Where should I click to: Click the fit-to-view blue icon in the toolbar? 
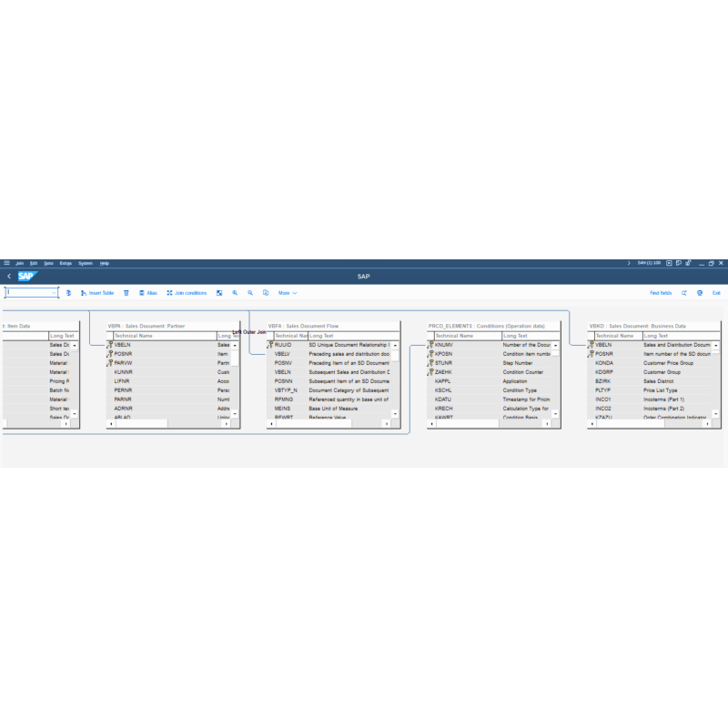tap(220, 292)
